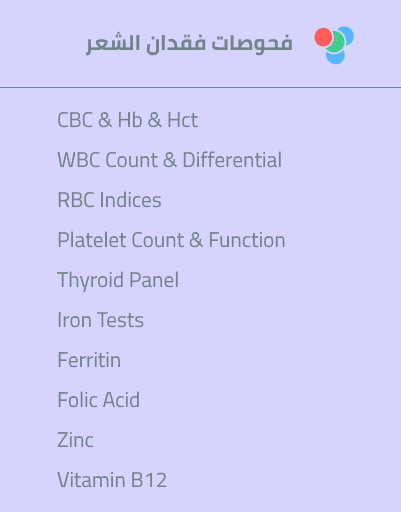This screenshot has height=512, width=401.
Task: Select the CBC & Hb & Hct test
Action: coord(128,120)
